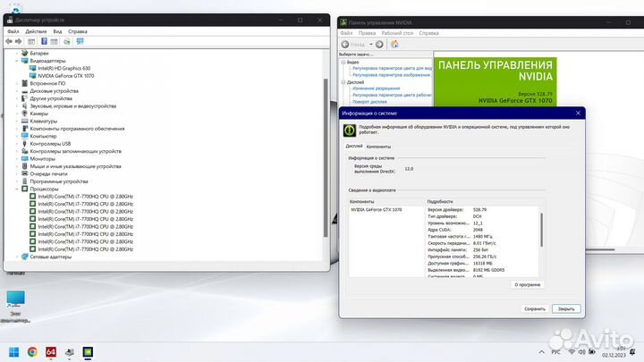Switch to the Дисплей tab in the dialog
644x362 pixels.
(x=354, y=146)
